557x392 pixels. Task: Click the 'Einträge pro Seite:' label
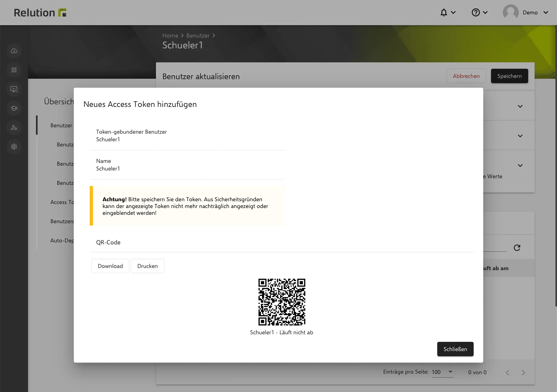(x=406, y=372)
